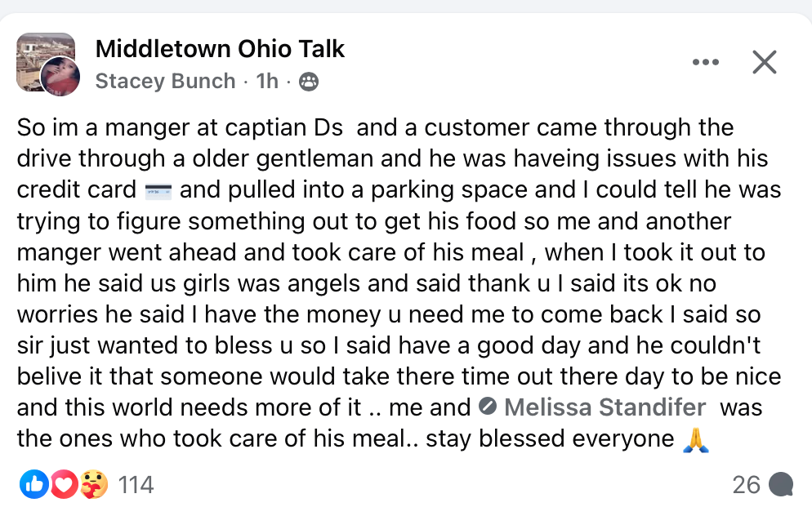Open the three-dot post options menu
The height and width of the screenshot is (516, 812).
pos(705,62)
